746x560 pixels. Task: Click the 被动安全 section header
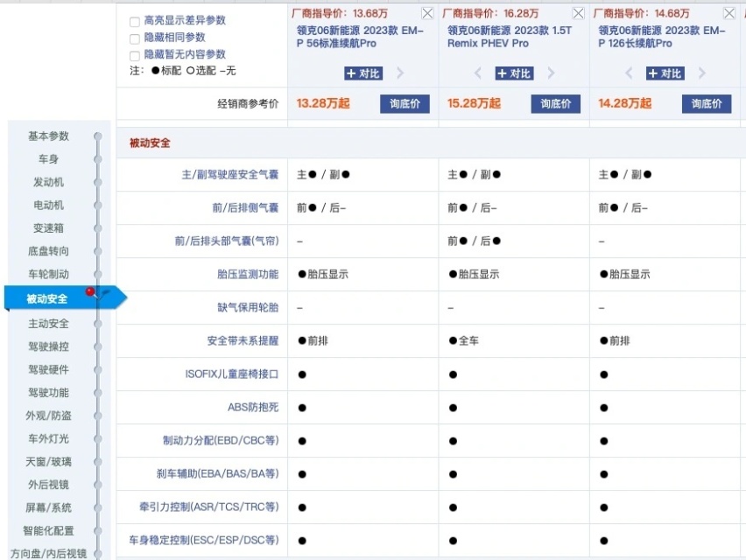[x=150, y=143]
